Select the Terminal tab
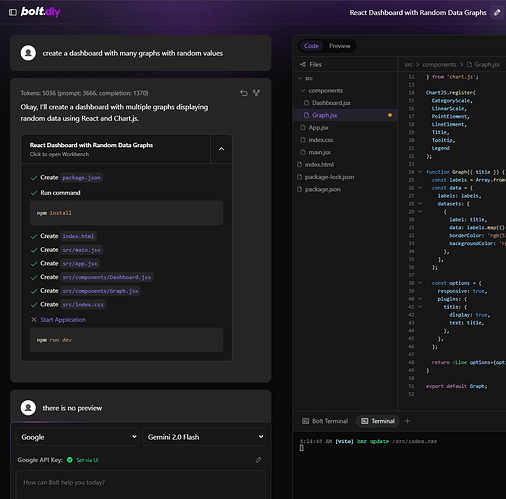 click(x=378, y=421)
